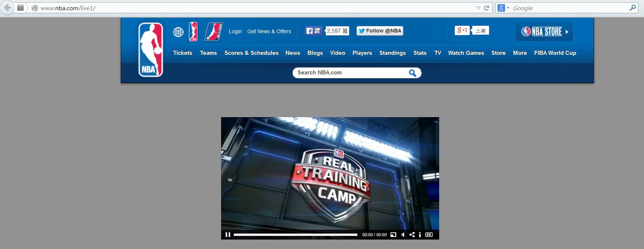Click the site identity globe icon
Screen dimensions: 644x249
[34, 8]
